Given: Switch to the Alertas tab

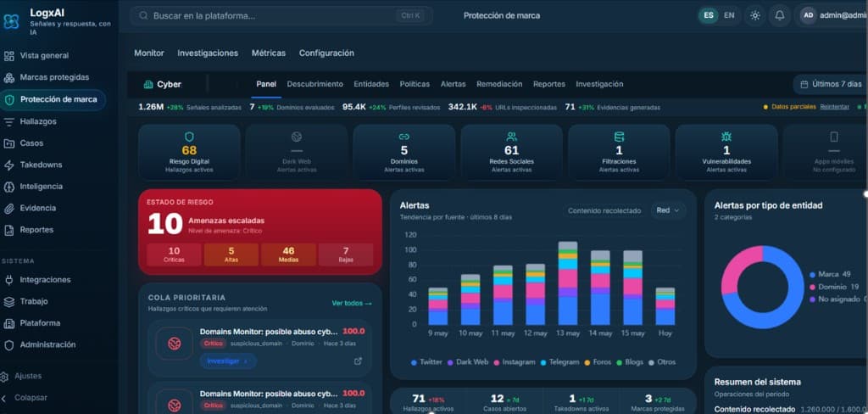Looking at the screenshot, I should pyautogui.click(x=453, y=84).
